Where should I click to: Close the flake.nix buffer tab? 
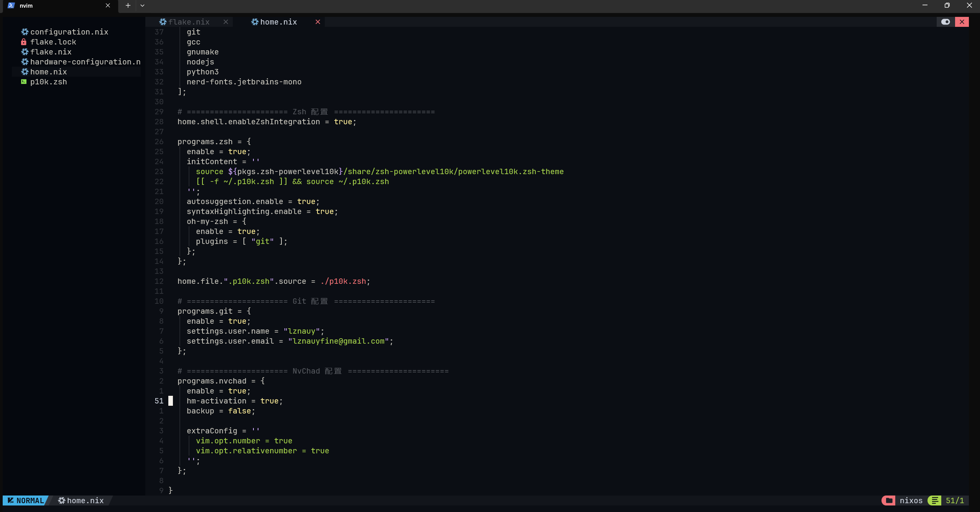pyautogui.click(x=226, y=22)
